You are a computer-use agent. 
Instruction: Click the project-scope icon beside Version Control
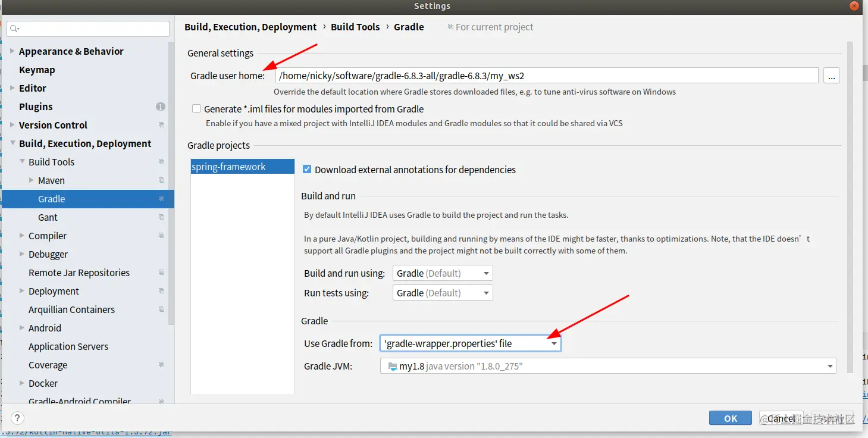(161, 125)
